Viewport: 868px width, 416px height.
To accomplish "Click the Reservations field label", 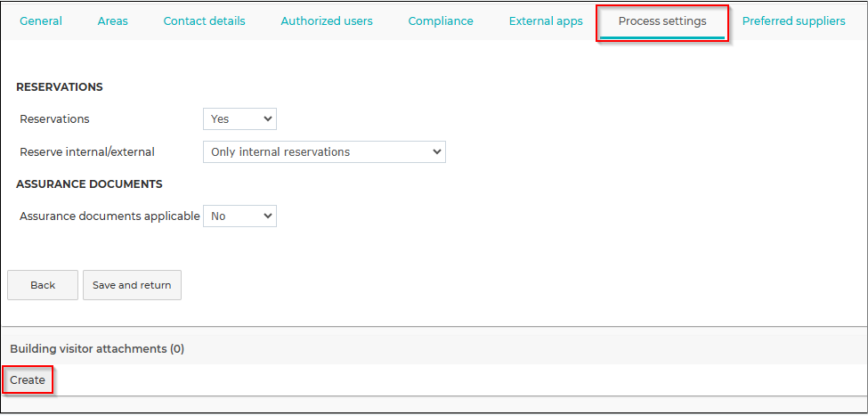I will click(54, 119).
